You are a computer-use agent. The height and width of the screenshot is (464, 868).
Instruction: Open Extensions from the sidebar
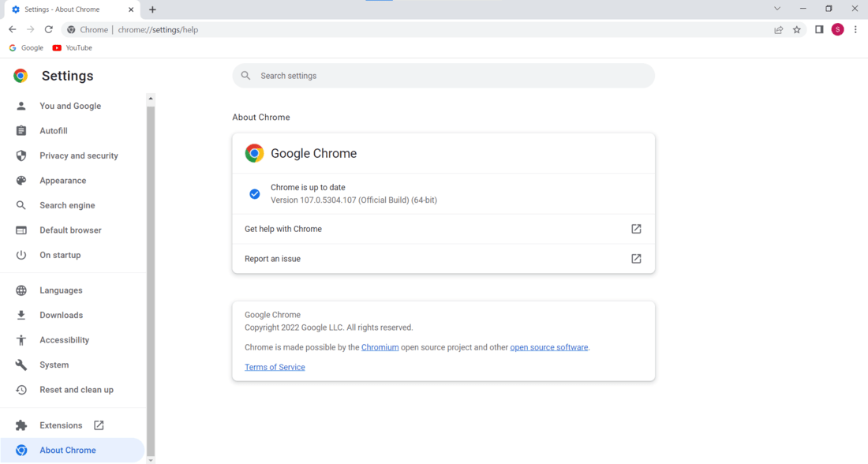(61, 425)
